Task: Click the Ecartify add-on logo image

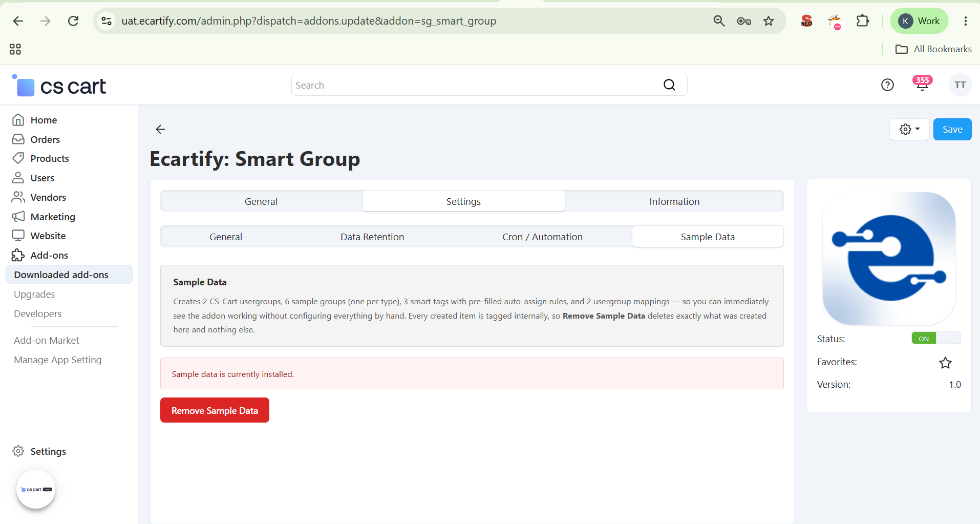Action: (x=889, y=258)
